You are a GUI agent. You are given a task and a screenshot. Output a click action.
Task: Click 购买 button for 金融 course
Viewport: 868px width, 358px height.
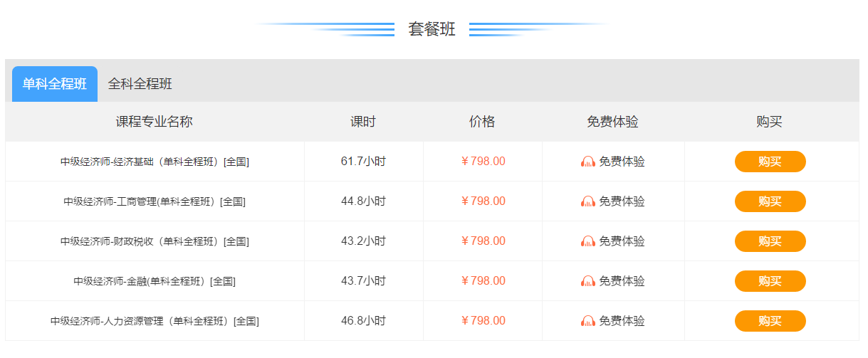pyautogui.click(x=770, y=281)
